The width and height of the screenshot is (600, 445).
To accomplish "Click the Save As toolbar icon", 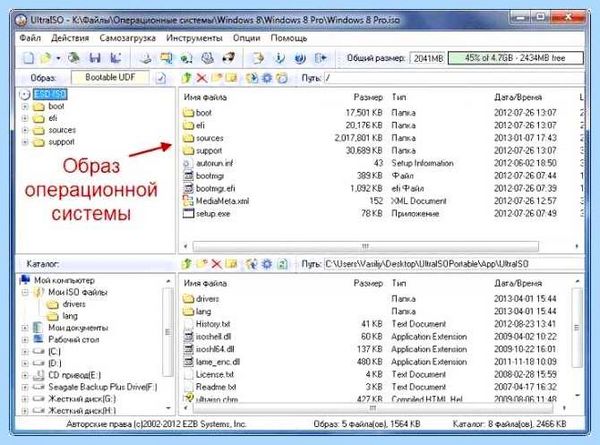I will 116,58.
